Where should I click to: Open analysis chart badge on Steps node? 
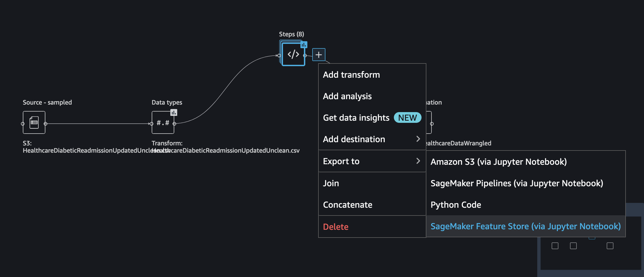tap(304, 45)
